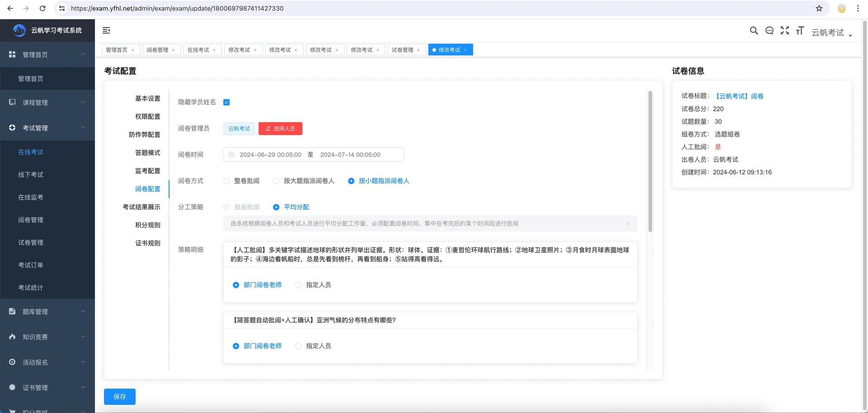This screenshot has width=868, height=413.
Task: Click the 阅卷时间 date range field
Action: 314,155
